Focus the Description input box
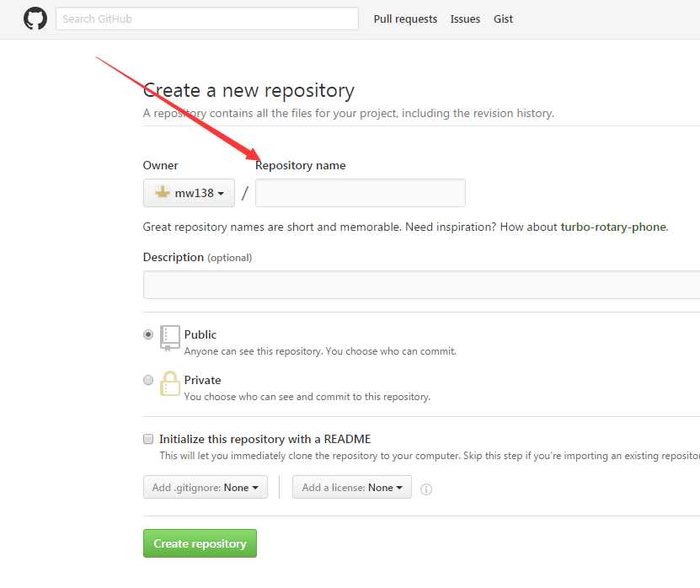Image resolution: width=700 pixels, height=588 pixels. pyautogui.click(x=421, y=285)
